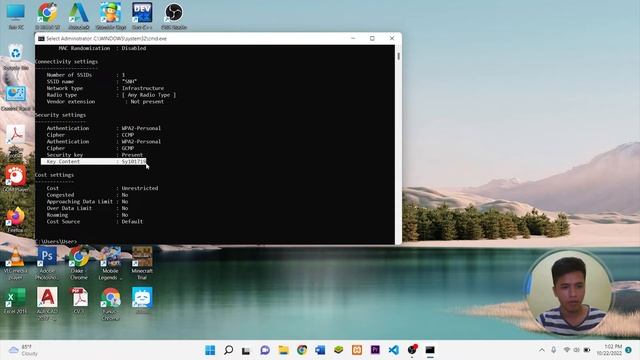Click the 'Roaming : No' line
Image resolution: width=640 pixels, height=360 pixels.
click(87, 215)
